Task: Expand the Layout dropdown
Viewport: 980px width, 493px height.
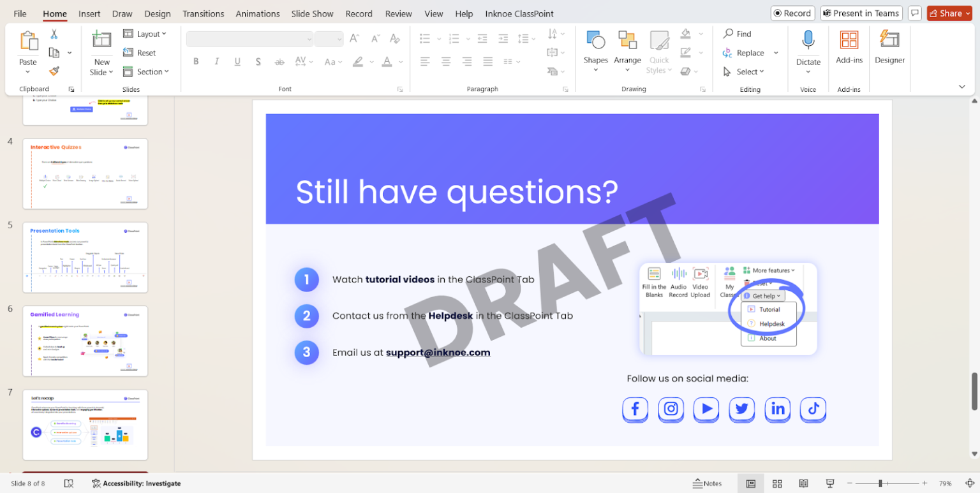Action: (145, 34)
